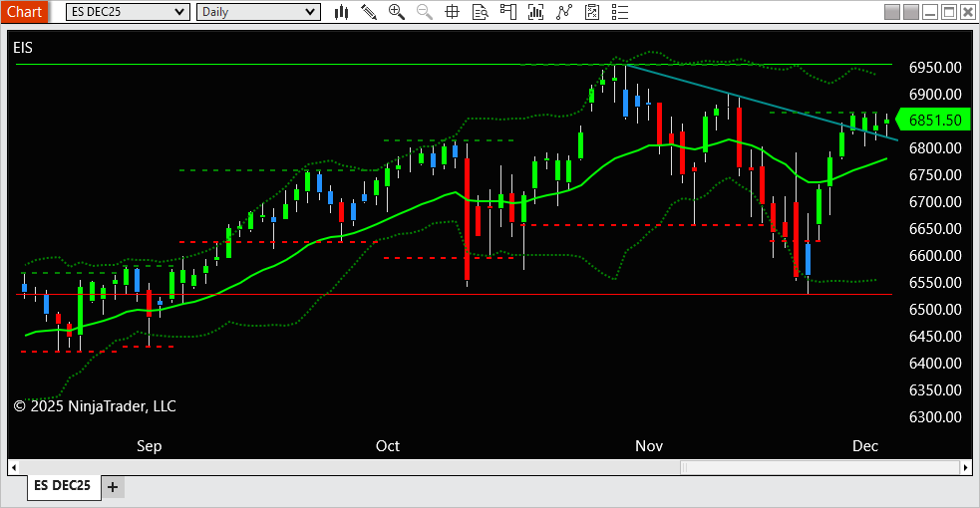Viewport: 980px width, 508px height.
Task: Activate the zoom out magnifier
Action: [425, 12]
